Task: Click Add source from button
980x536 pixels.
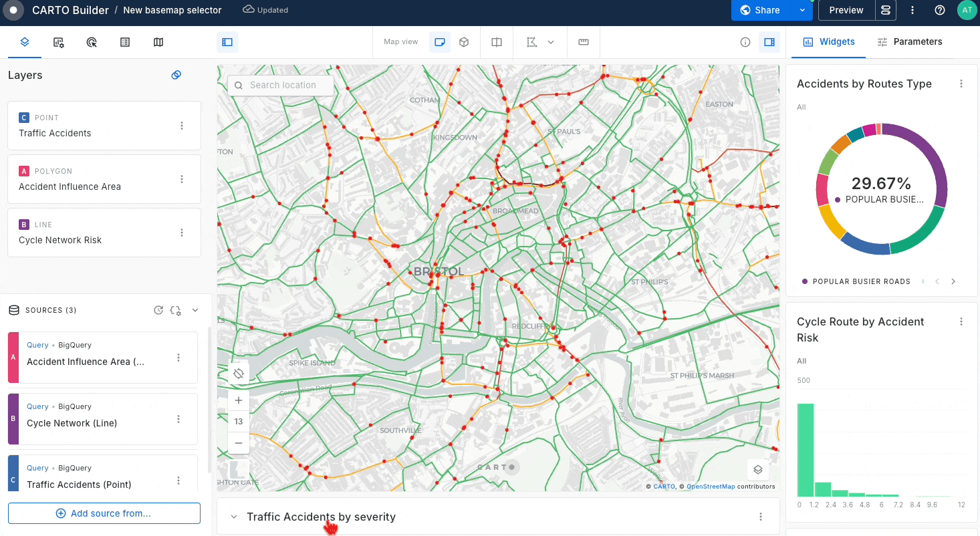Action: [x=104, y=513]
